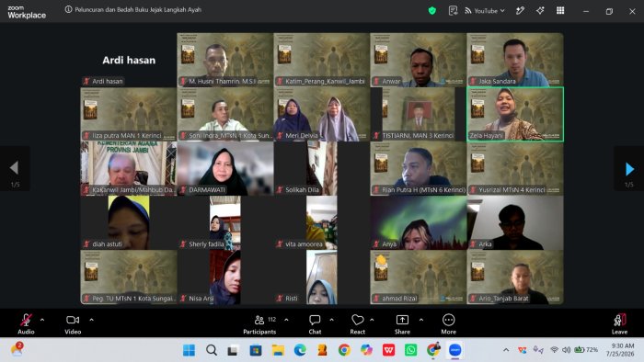Expand chat options arrow
This screenshot has height=362, width=644.
pos(331,320)
